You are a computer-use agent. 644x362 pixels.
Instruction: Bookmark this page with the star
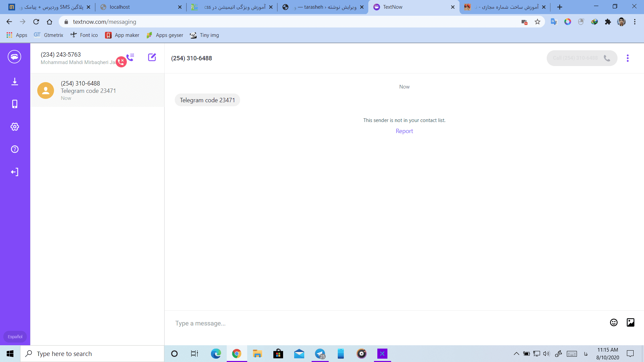(538, 22)
